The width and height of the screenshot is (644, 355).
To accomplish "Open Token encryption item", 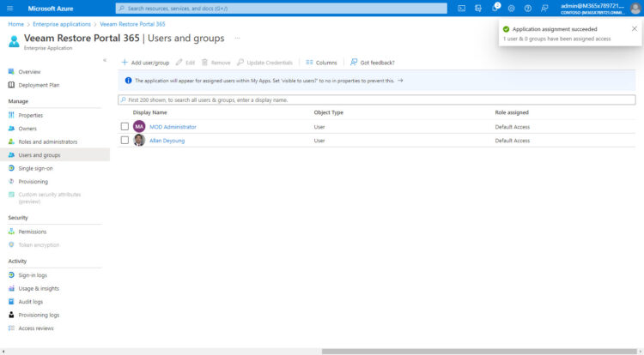I will pos(39,244).
